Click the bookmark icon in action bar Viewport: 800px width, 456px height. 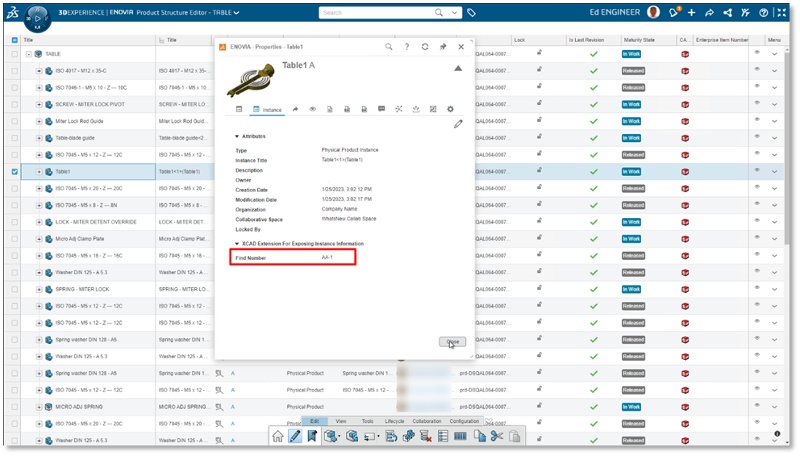pyautogui.click(x=312, y=436)
